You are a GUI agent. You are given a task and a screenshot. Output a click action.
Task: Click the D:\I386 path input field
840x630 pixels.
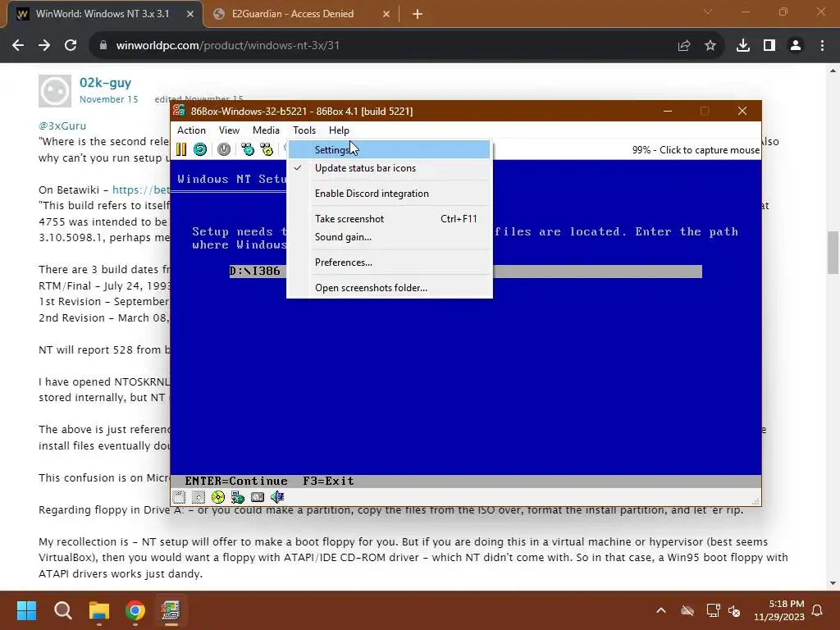pos(466,271)
